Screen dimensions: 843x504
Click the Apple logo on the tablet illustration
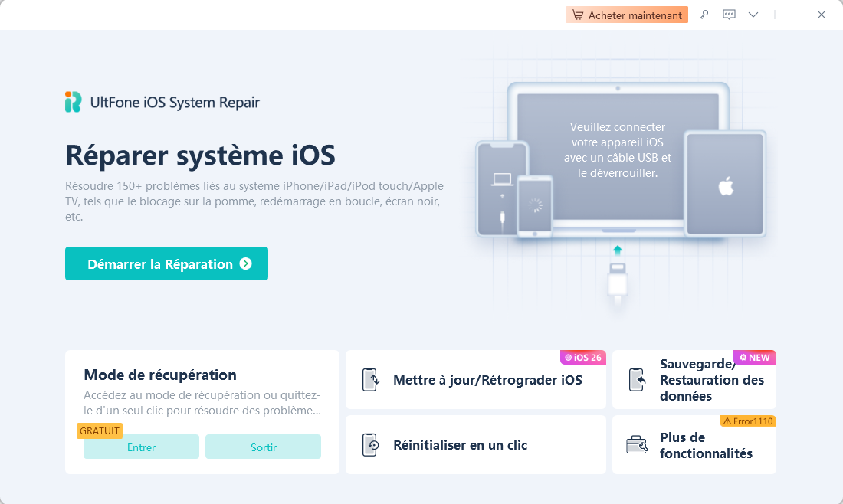coord(726,186)
